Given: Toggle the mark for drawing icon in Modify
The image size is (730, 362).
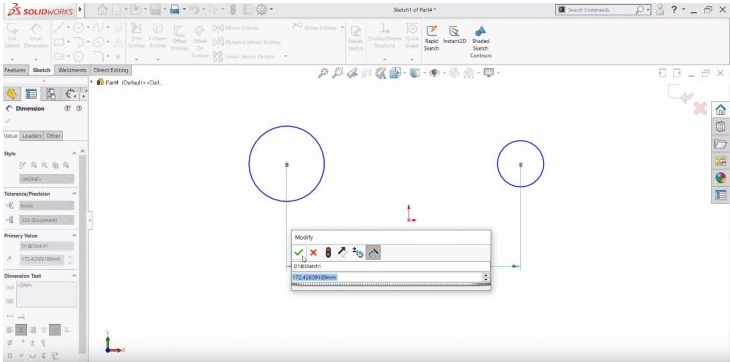Looking at the screenshot, I should tap(373, 253).
